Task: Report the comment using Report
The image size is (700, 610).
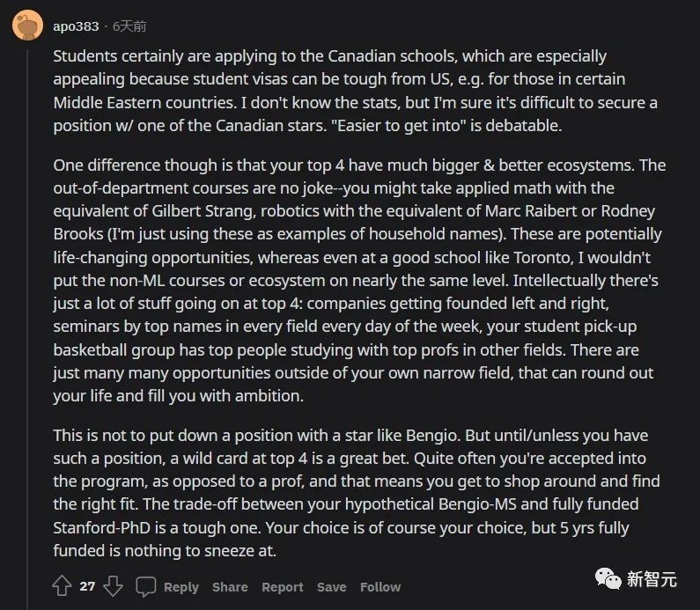Action: pyautogui.click(x=283, y=587)
